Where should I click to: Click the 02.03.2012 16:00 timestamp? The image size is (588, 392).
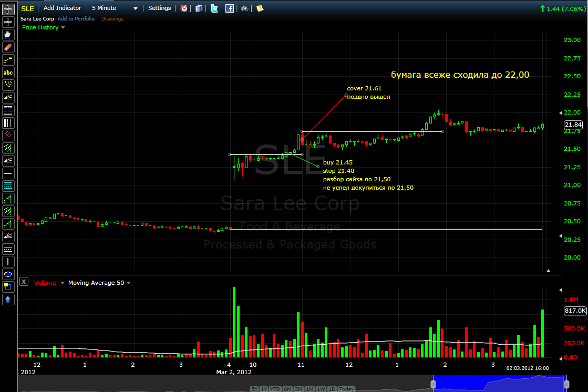(x=527, y=368)
